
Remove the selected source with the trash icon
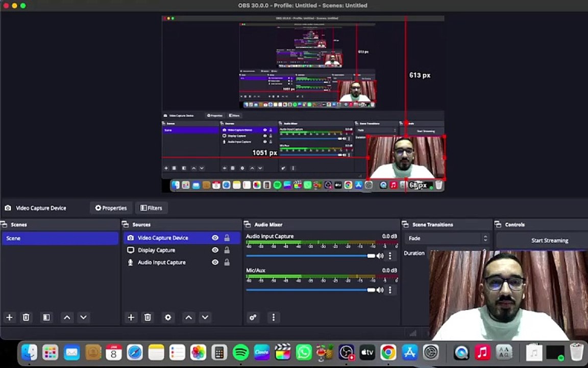click(148, 317)
